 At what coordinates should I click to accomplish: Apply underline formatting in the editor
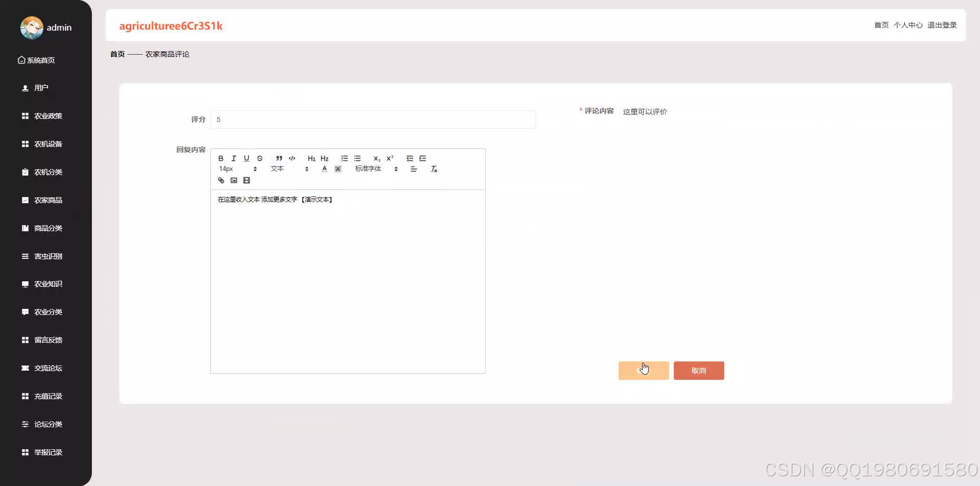247,158
